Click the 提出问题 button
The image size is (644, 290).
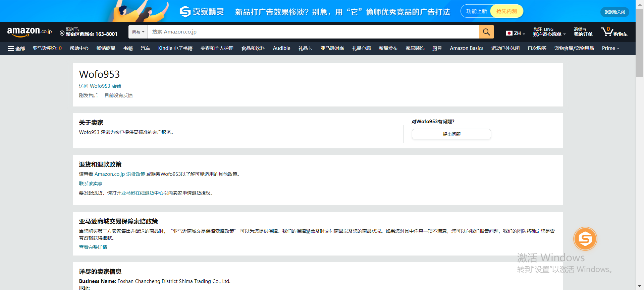[451, 134]
